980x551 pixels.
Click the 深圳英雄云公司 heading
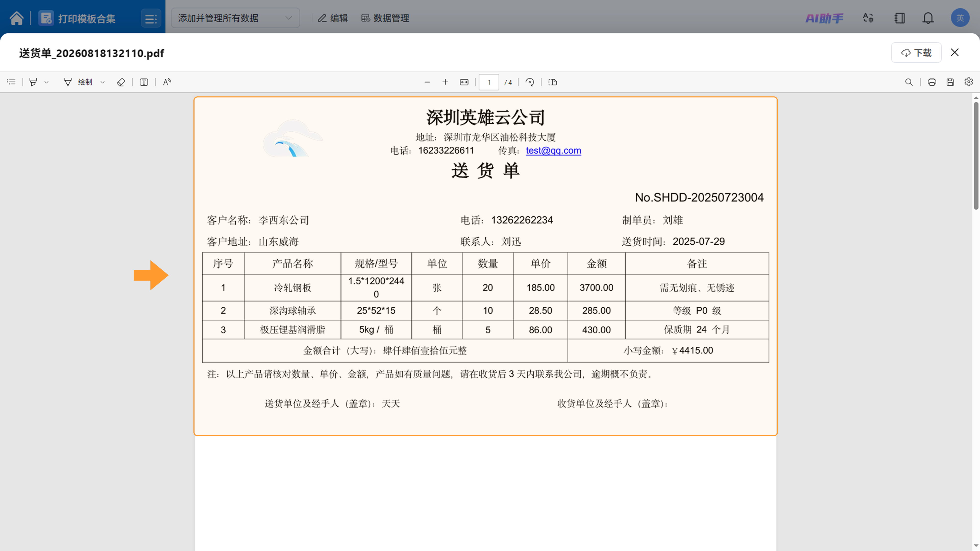[485, 117]
